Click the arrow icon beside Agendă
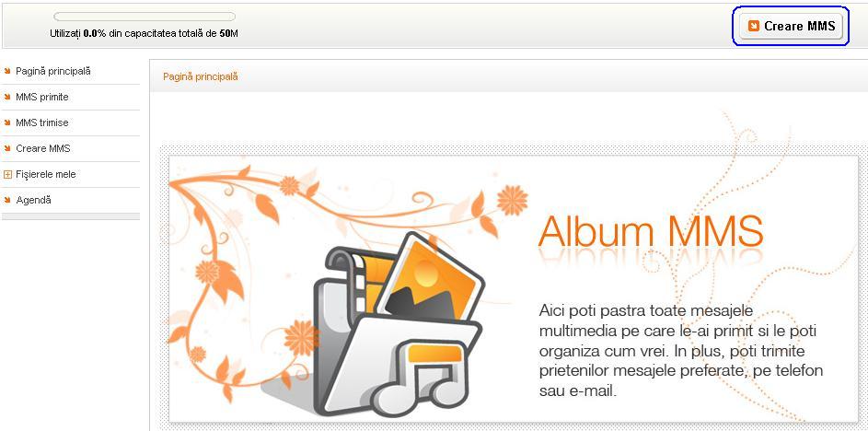This screenshot has height=431, width=868. click(x=7, y=200)
